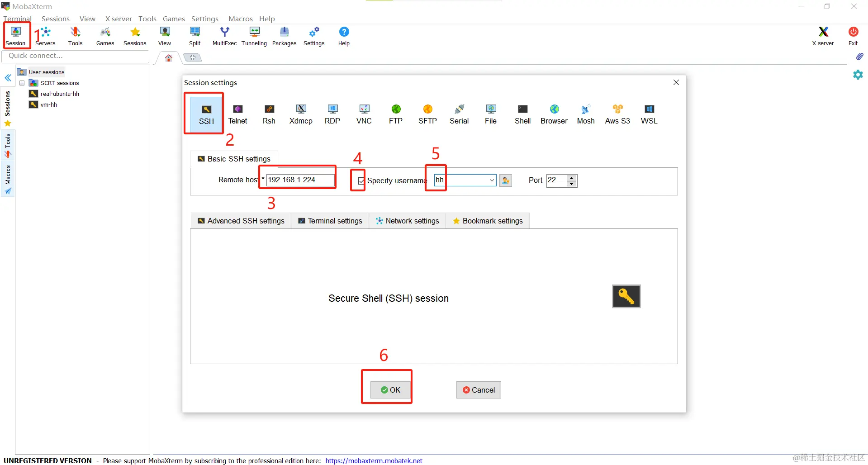Open the Servers toolbar button

click(45, 36)
